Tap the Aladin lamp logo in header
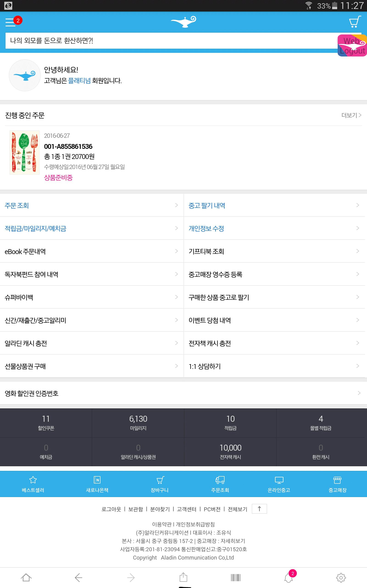This screenshot has height=588, width=367. click(x=183, y=22)
